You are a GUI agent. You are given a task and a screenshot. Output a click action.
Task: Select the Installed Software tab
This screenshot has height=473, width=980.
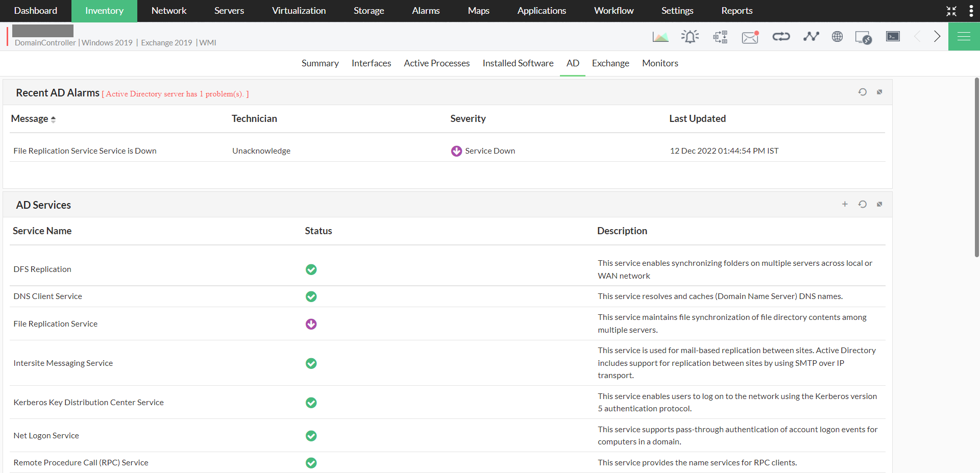(x=518, y=63)
